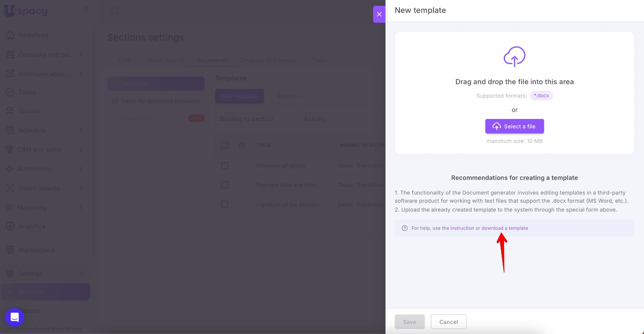Open table column settings gear
This screenshot has height=334, width=644.
242,145
